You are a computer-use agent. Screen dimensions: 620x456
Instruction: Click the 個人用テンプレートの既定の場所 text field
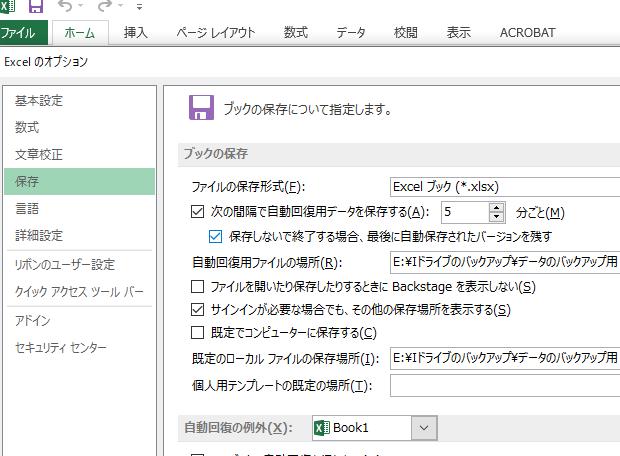(x=504, y=385)
